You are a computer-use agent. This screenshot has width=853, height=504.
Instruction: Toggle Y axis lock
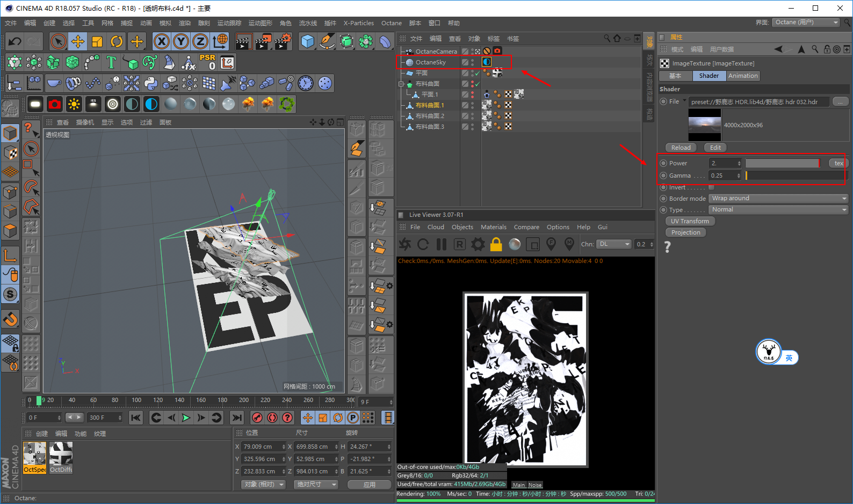pyautogui.click(x=181, y=41)
